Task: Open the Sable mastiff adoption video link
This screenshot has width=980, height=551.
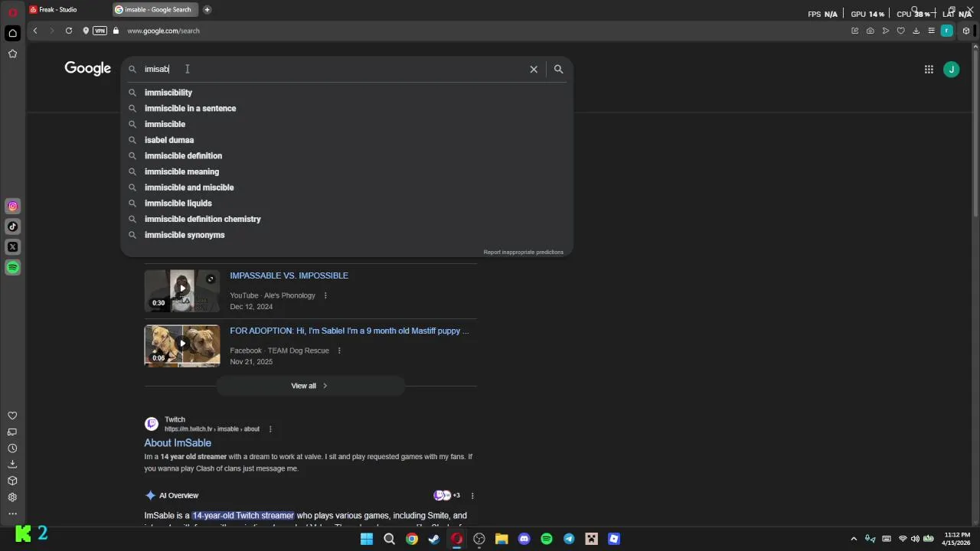Action: (349, 331)
